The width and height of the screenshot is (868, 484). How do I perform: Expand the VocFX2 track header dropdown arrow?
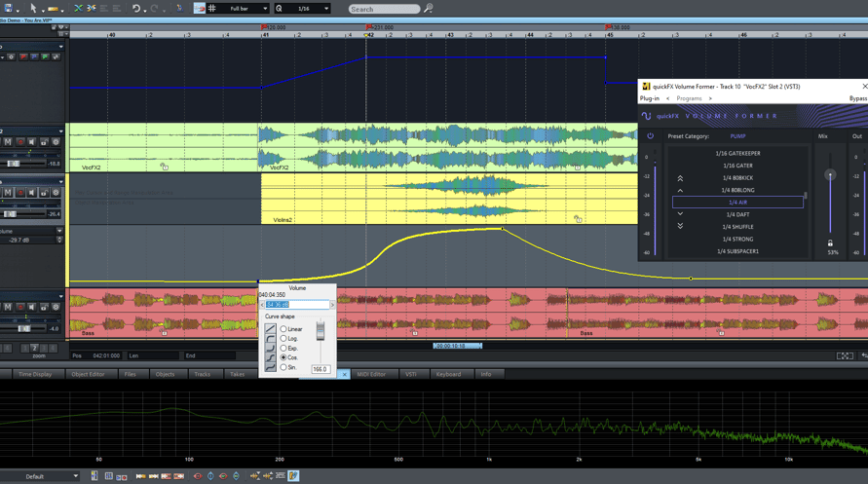point(61,131)
